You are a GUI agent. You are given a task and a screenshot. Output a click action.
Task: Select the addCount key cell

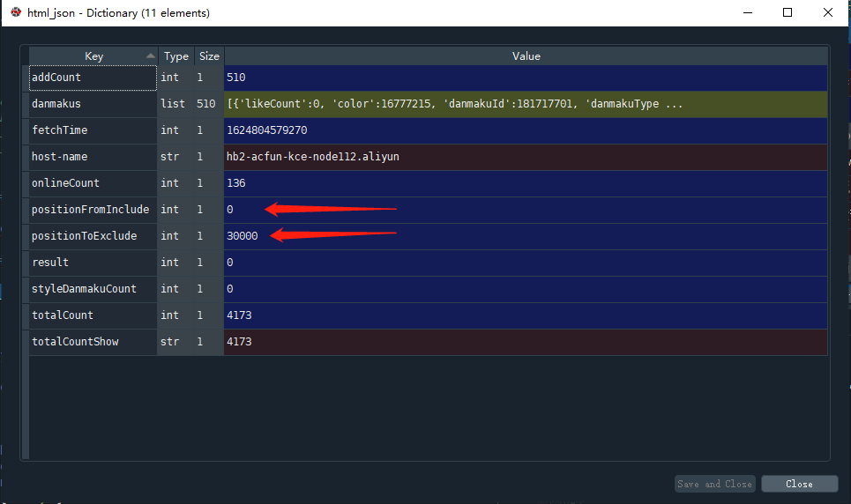(x=93, y=78)
